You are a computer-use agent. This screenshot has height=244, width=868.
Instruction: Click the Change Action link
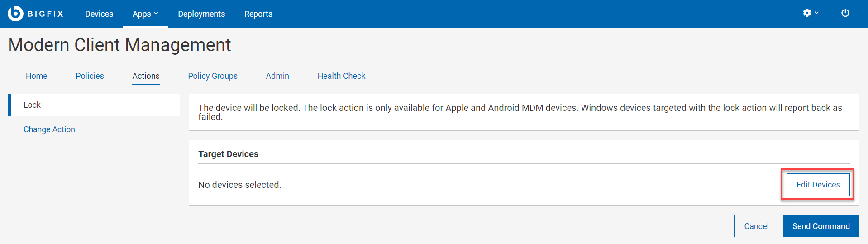[x=49, y=129]
